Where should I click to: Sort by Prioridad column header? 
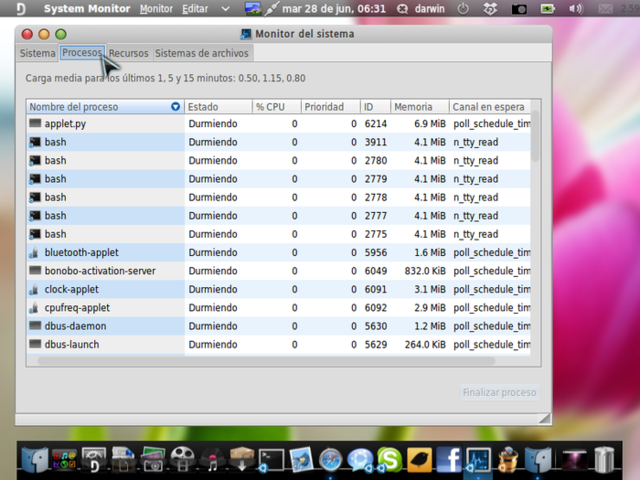click(331, 107)
